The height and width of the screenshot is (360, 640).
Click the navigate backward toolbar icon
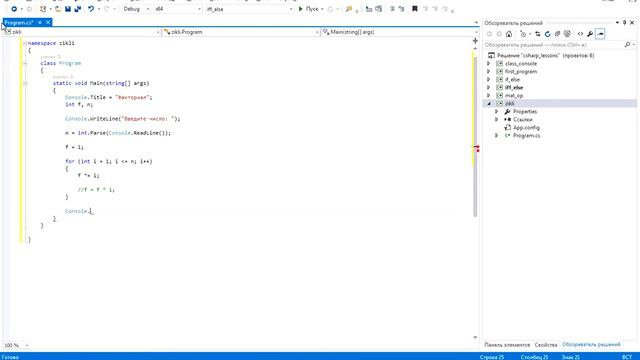(x=13, y=9)
